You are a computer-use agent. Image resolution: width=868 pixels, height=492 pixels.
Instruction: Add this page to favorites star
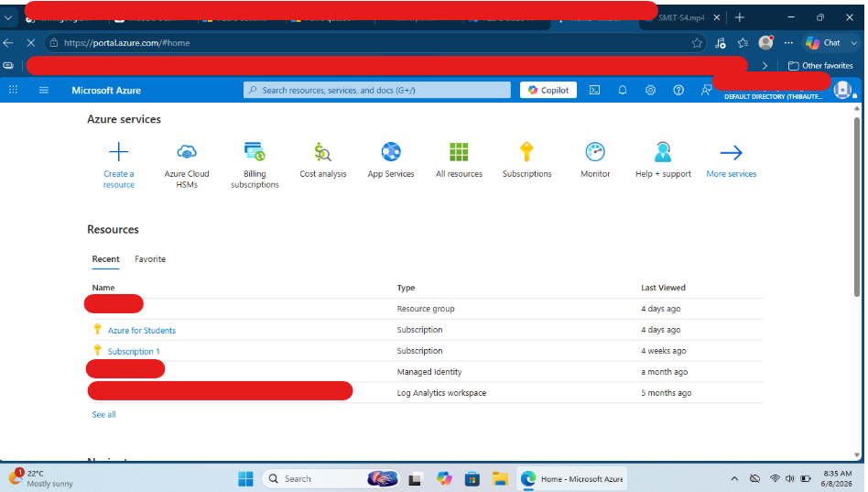tap(697, 43)
